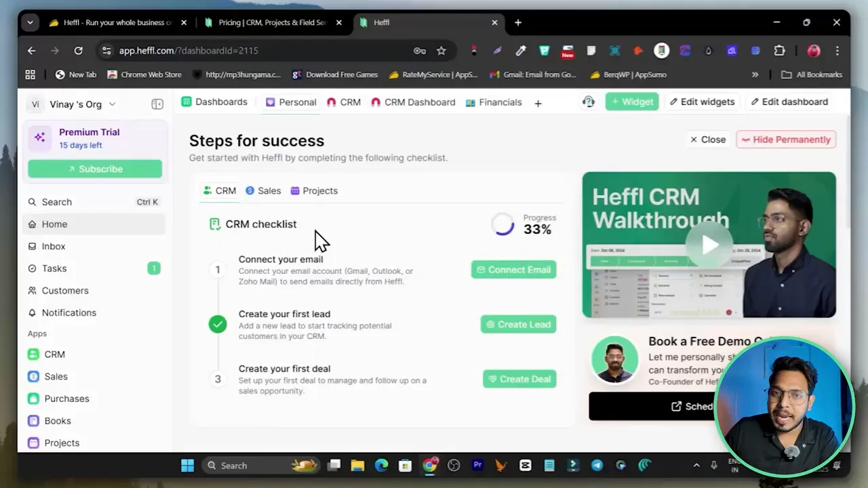
Task: Open the taskbar hidden icons chevron
Action: pyautogui.click(x=696, y=466)
